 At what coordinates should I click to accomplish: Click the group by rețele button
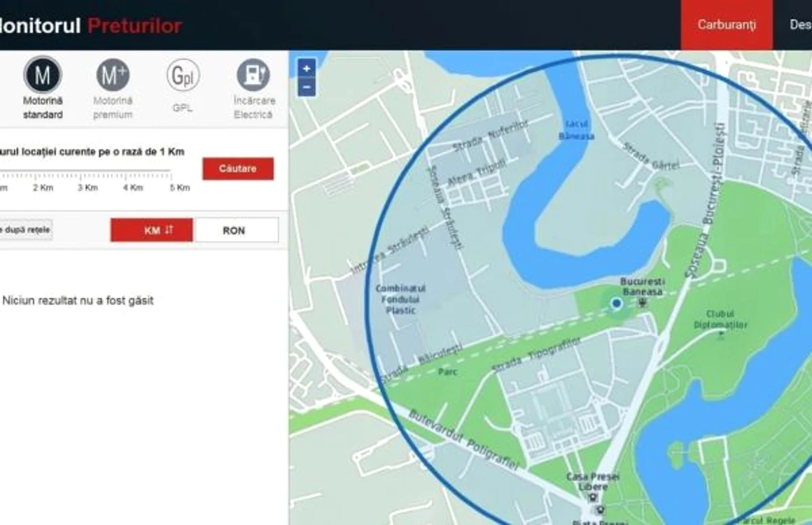25,230
